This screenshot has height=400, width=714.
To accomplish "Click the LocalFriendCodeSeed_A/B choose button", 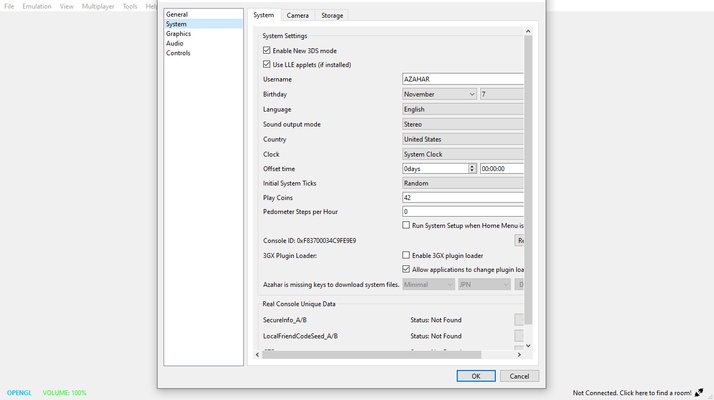I will pyautogui.click(x=519, y=335).
